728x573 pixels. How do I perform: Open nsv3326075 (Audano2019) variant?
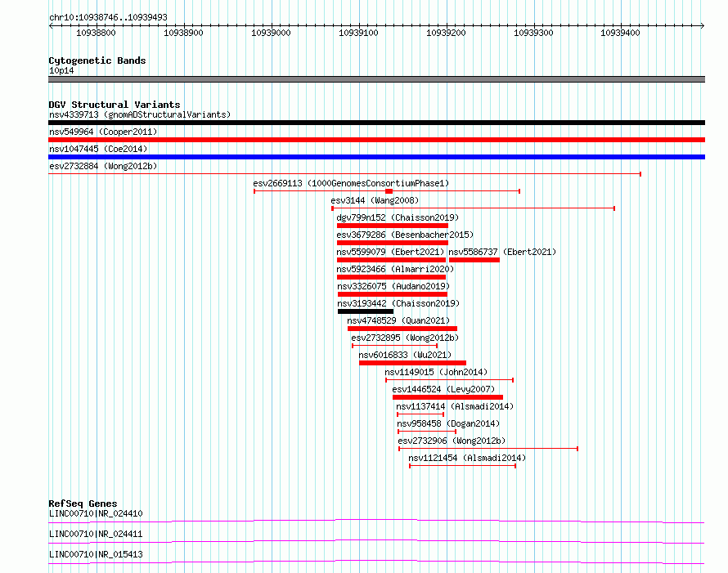[393, 286]
